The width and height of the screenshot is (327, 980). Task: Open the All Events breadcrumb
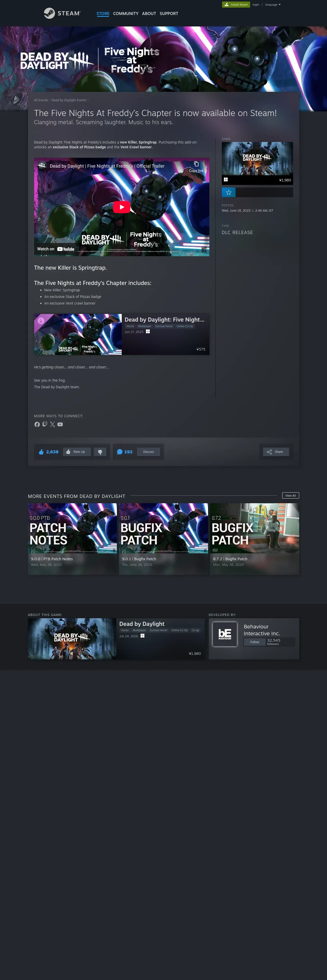pyautogui.click(x=41, y=100)
